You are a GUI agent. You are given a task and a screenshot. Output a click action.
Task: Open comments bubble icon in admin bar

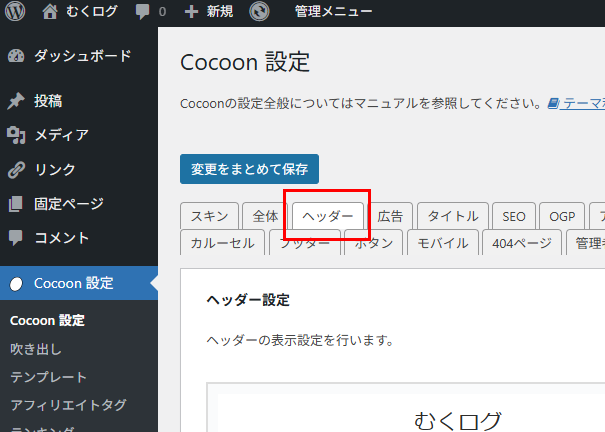[x=142, y=12]
